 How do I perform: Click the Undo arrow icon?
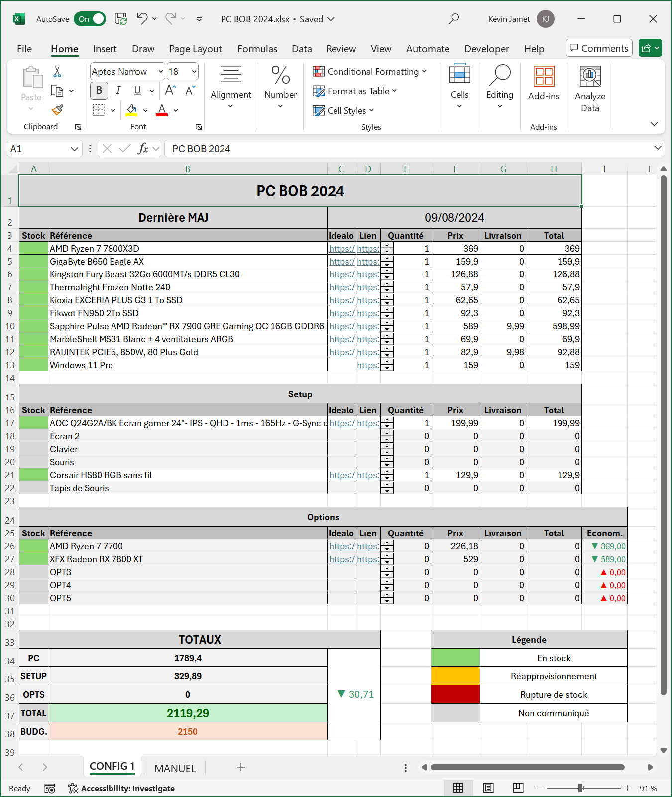[x=142, y=19]
